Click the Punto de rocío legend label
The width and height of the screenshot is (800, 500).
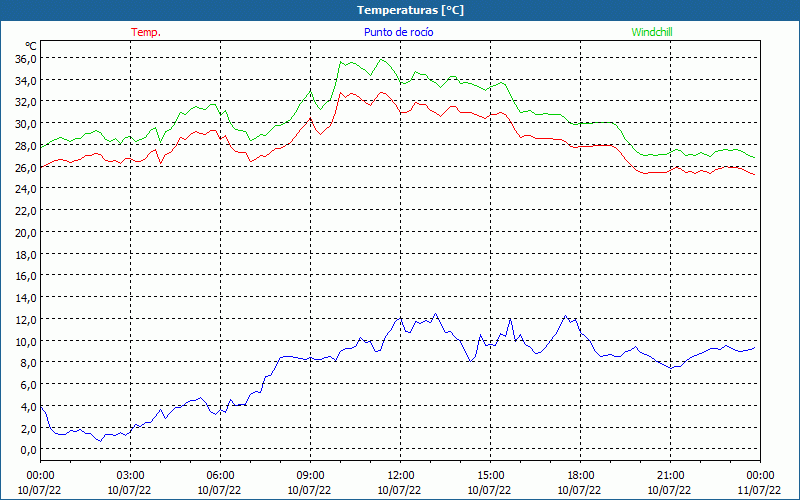(398, 32)
